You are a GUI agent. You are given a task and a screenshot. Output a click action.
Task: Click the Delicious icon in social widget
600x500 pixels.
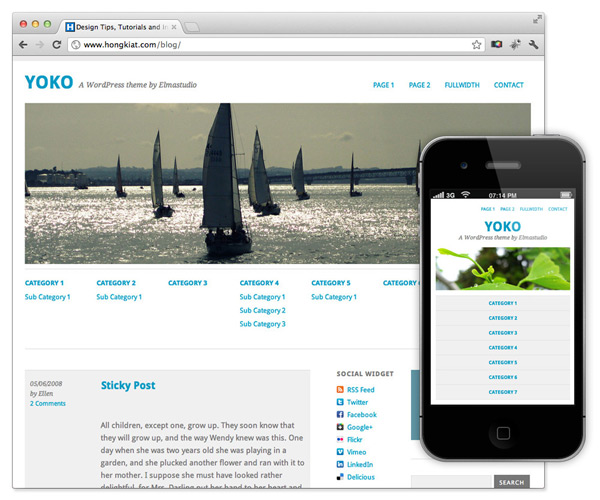(x=340, y=477)
